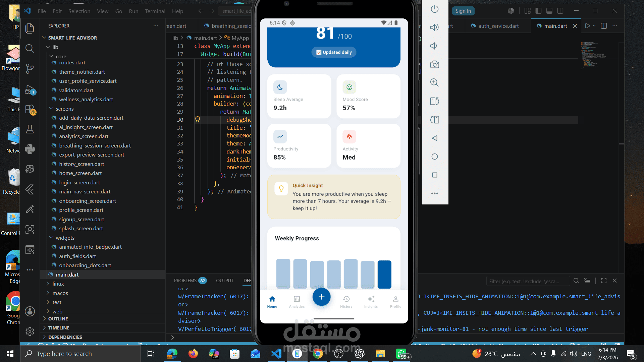Viewport: 644px width, 362px height.
Task: Click the emulator volume up button
Action: pyautogui.click(x=435, y=27)
